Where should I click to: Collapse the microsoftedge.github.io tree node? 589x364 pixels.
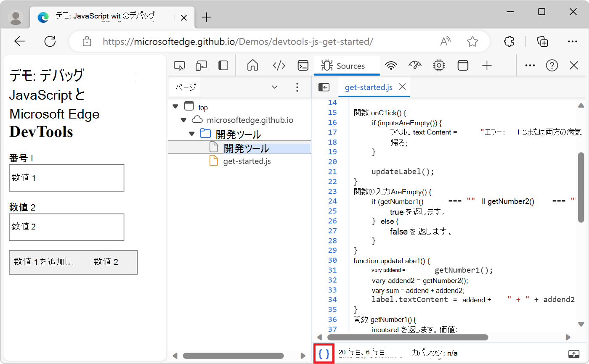[183, 120]
